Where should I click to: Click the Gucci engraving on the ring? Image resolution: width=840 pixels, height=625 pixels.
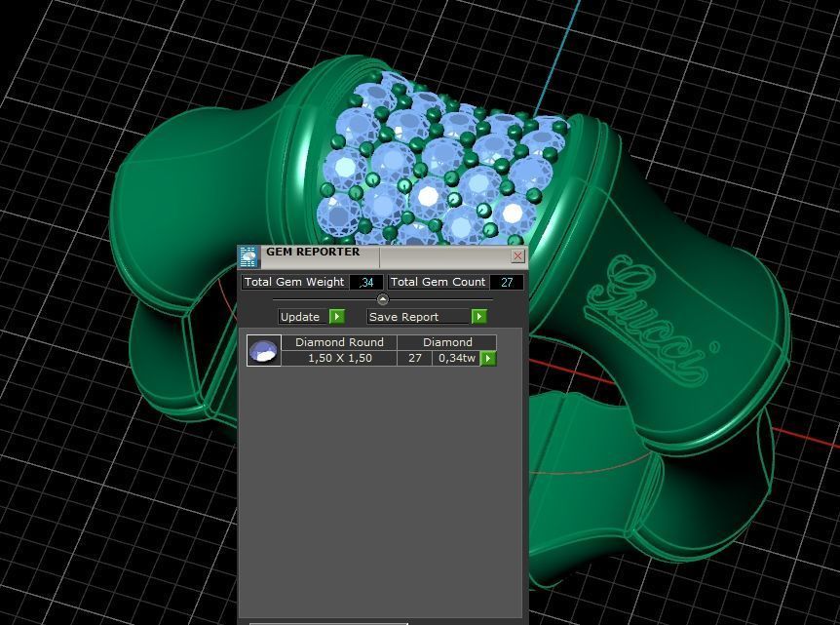653,319
